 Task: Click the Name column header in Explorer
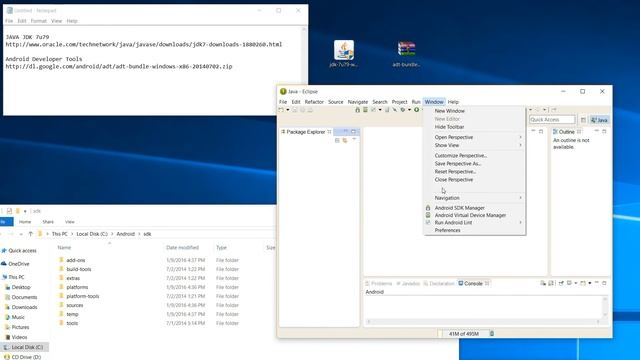[x=64, y=247]
